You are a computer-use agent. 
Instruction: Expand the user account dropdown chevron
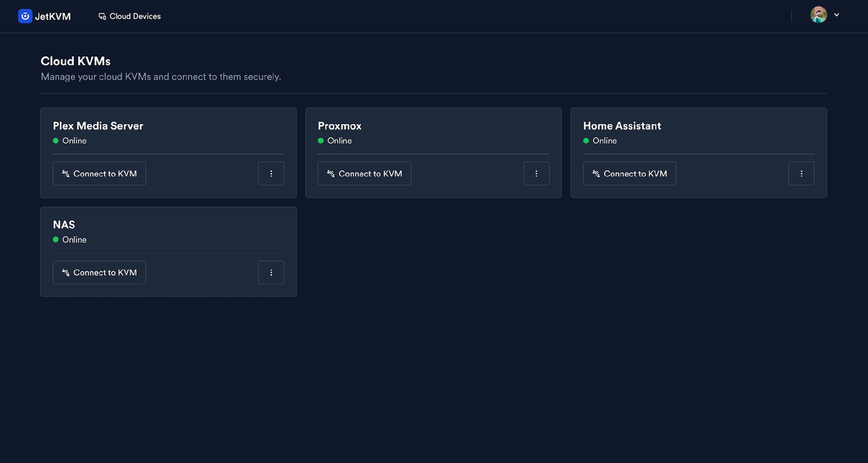click(836, 14)
